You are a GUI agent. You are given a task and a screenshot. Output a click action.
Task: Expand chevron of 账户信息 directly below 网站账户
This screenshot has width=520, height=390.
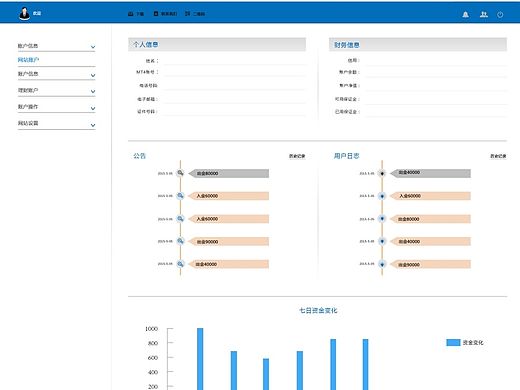[x=93, y=75]
